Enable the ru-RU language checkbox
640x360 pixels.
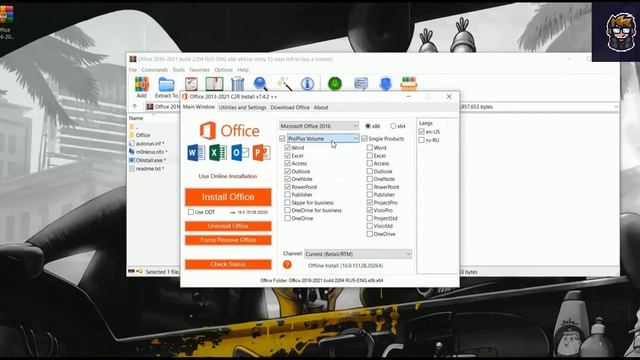point(421,140)
